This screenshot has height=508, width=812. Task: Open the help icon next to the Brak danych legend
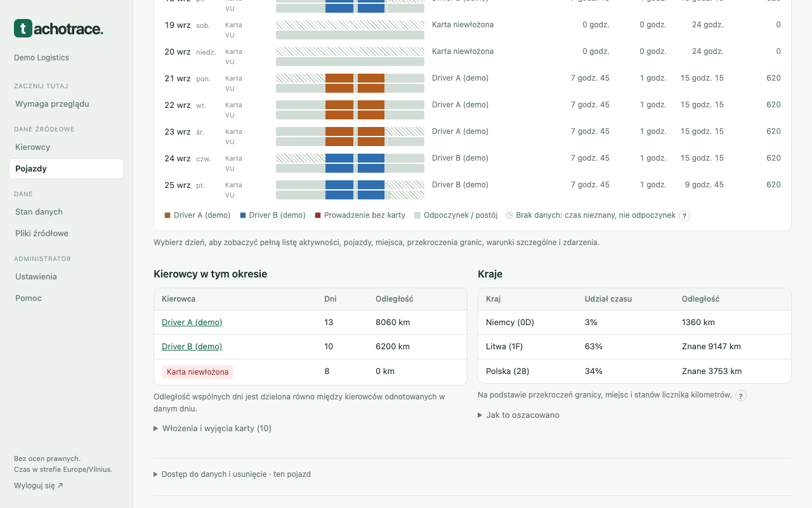pos(684,216)
